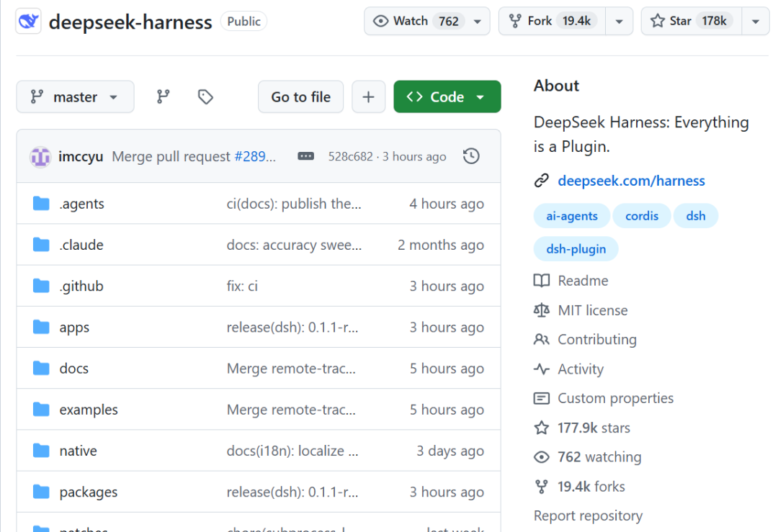Click the eye icon beside 762 watching

click(541, 457)
